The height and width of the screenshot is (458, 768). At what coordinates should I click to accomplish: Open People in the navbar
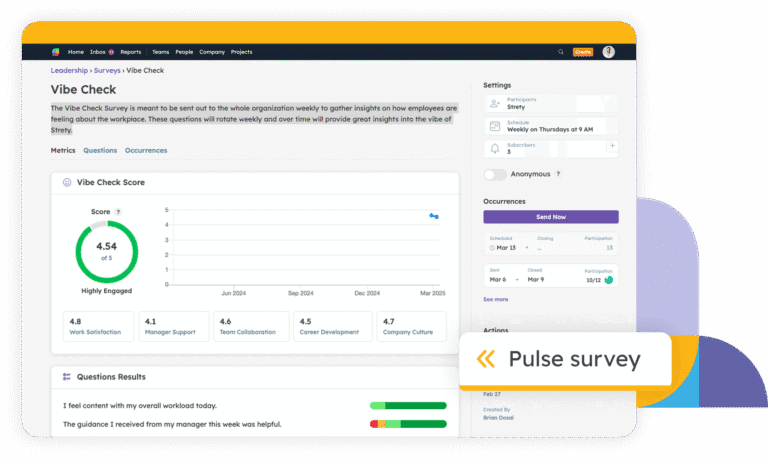pyautogui.click(x=184, y=52)
